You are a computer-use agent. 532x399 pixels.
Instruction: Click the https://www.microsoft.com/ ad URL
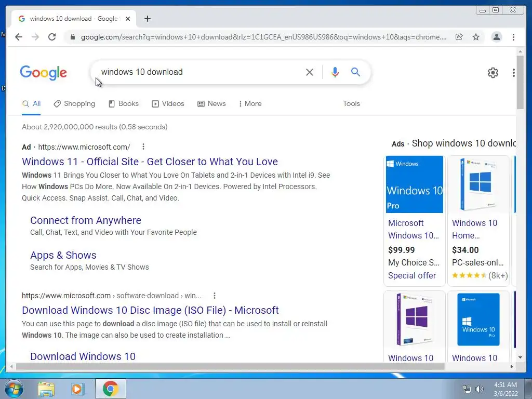[84, 147]
